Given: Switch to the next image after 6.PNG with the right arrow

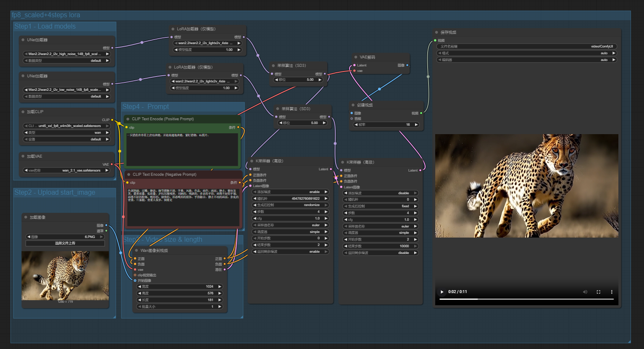Looking at the screenshot, I should pos(101,237).
